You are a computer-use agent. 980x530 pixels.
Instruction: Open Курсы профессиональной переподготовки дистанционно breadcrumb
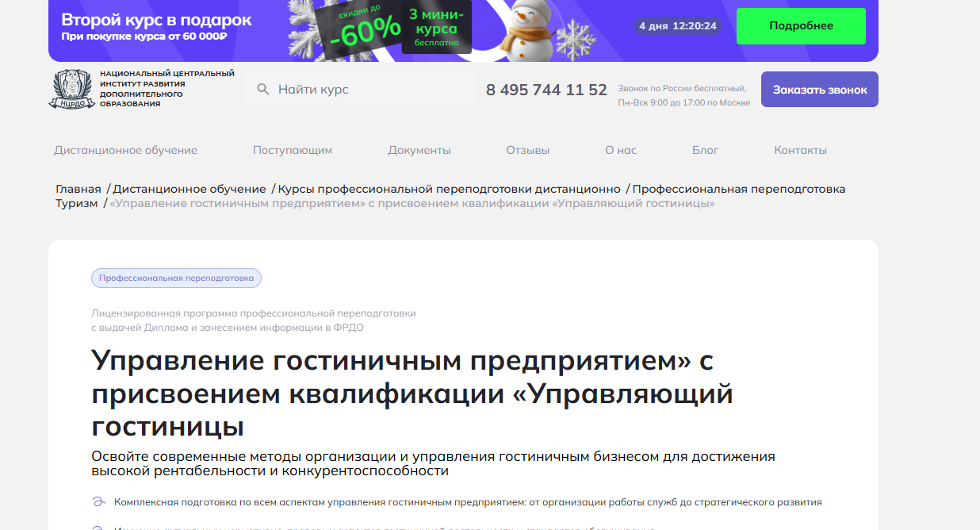449,189
